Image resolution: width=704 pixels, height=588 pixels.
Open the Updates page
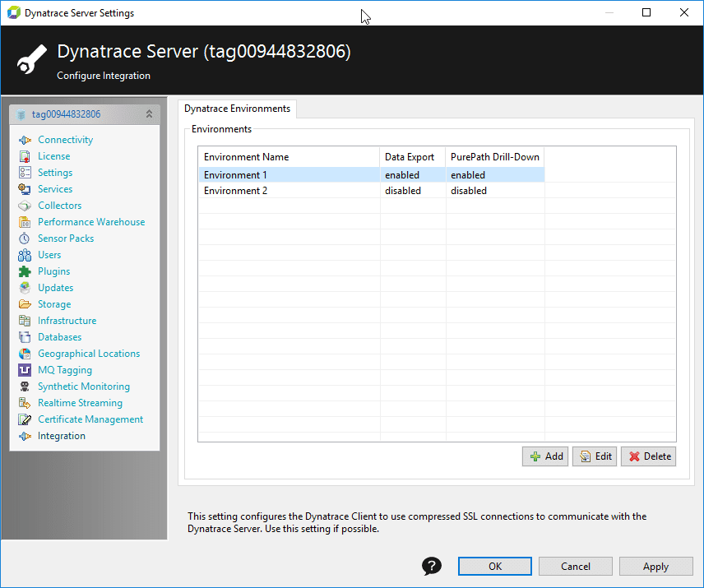tap(56, 288)
